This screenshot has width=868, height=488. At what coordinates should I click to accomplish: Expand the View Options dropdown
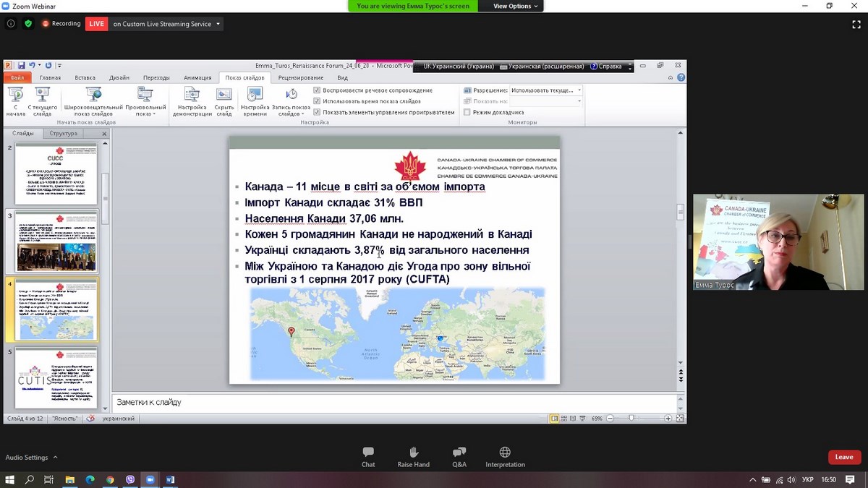pos(516,6)
